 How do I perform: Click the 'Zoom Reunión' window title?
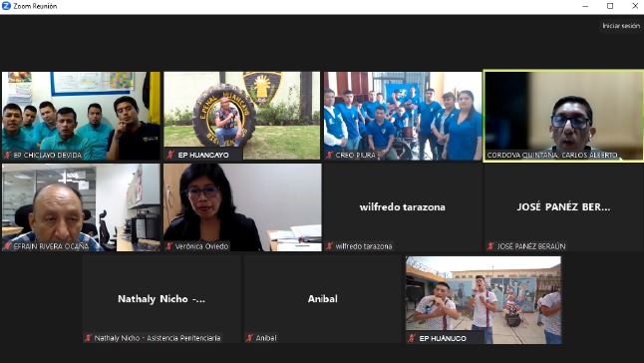(x=35, y=6)
